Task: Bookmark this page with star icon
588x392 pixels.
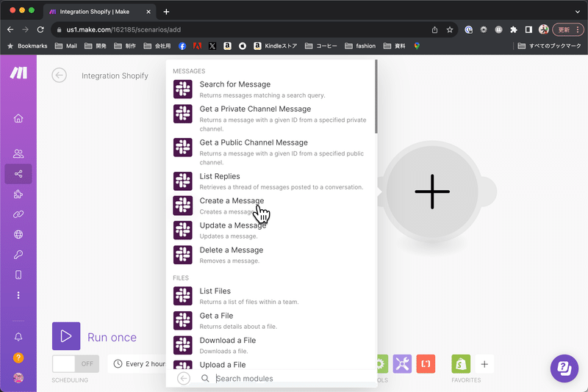Action: click(x=450, y=29)
